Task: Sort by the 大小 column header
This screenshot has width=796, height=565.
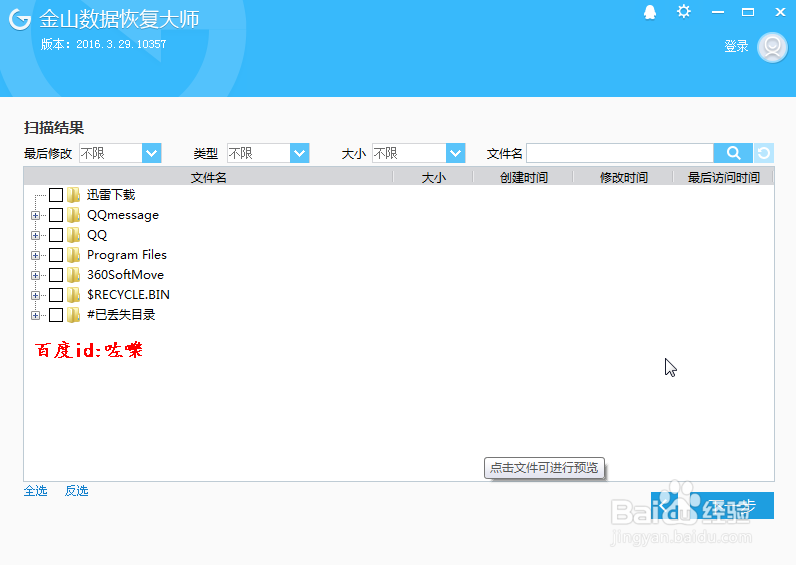Action: [433, 177]
